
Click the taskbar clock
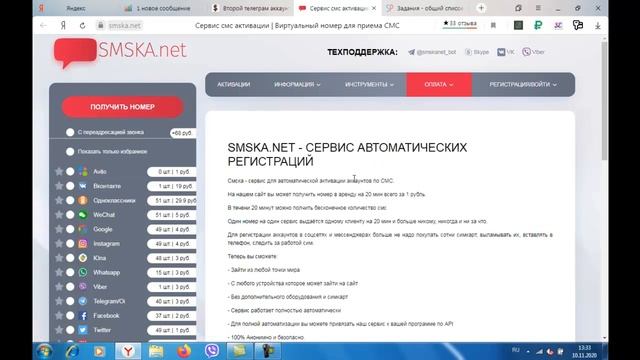pyautogui.click(x=584, y=351)
